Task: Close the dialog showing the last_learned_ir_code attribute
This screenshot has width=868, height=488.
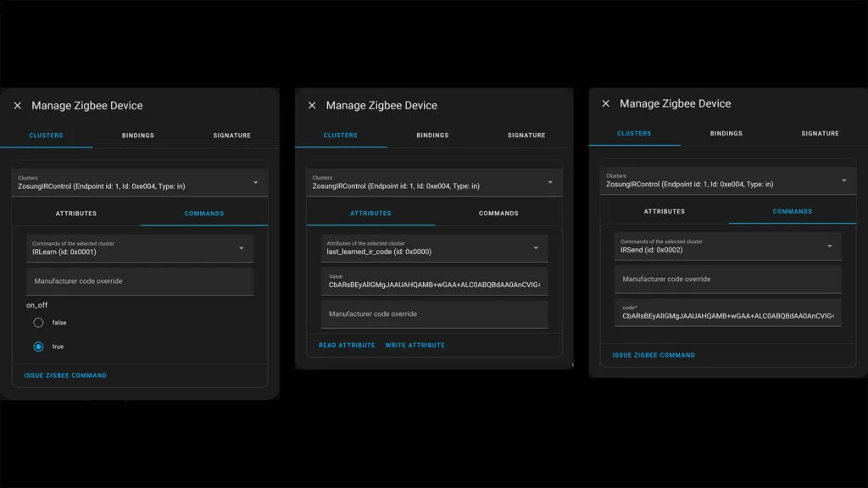Action: [312, 106]
